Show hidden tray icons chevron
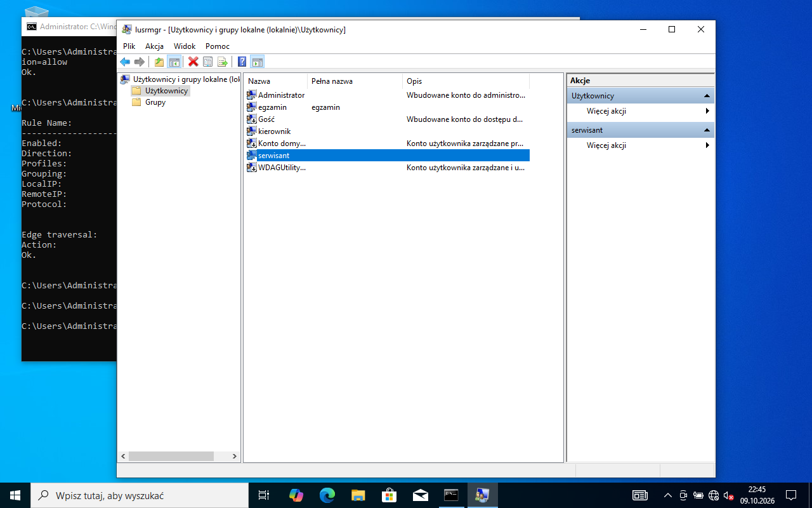The height and width of the screenshot is (508, 812). pyautogui.click(x=667, y=495)
